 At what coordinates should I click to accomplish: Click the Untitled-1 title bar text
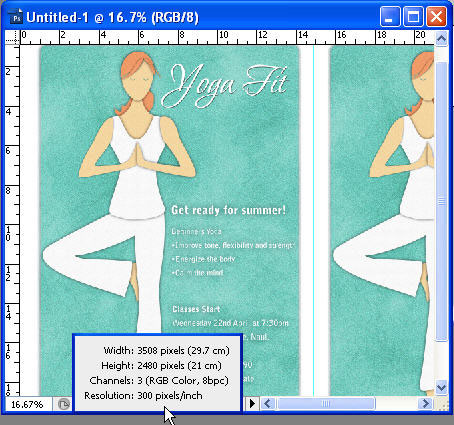coord(112,17)
